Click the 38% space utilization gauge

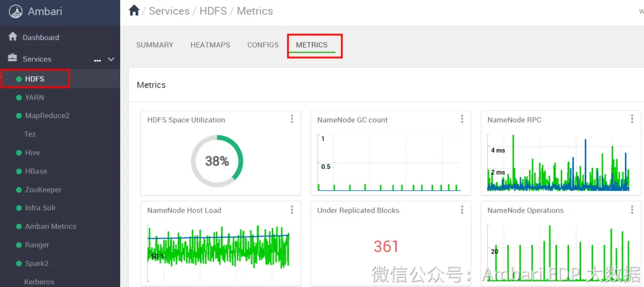pyautogui.click(x=217, y=161)
